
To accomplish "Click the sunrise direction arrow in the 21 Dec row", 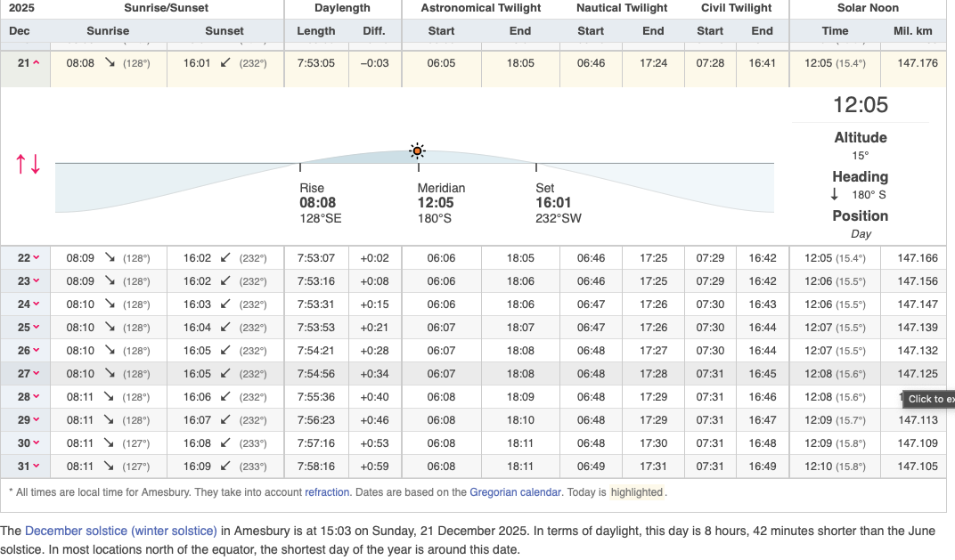I will [x=109, y=63].
